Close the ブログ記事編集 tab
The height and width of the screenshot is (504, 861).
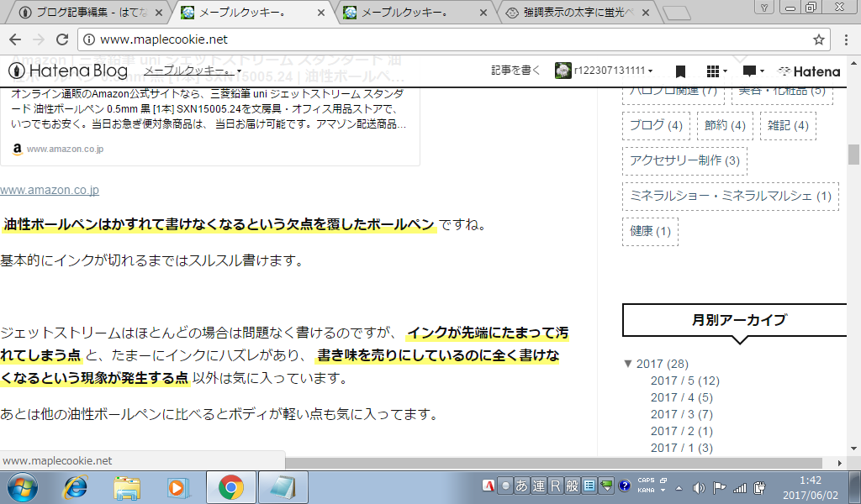159,13
